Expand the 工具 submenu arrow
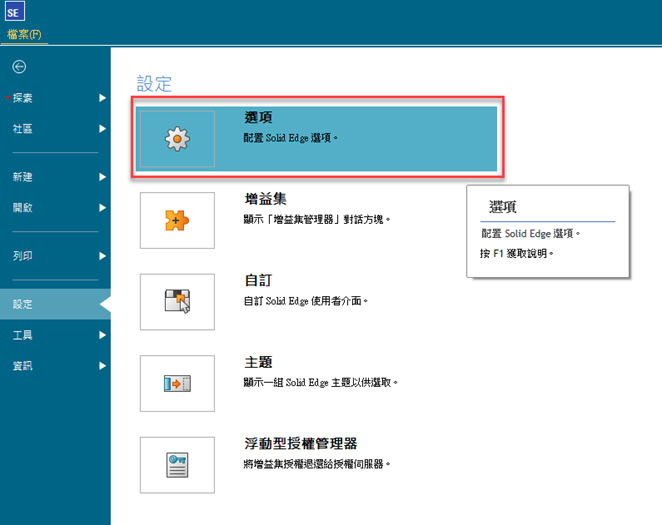This screenshot has width=662, height=525. (102, 335)
